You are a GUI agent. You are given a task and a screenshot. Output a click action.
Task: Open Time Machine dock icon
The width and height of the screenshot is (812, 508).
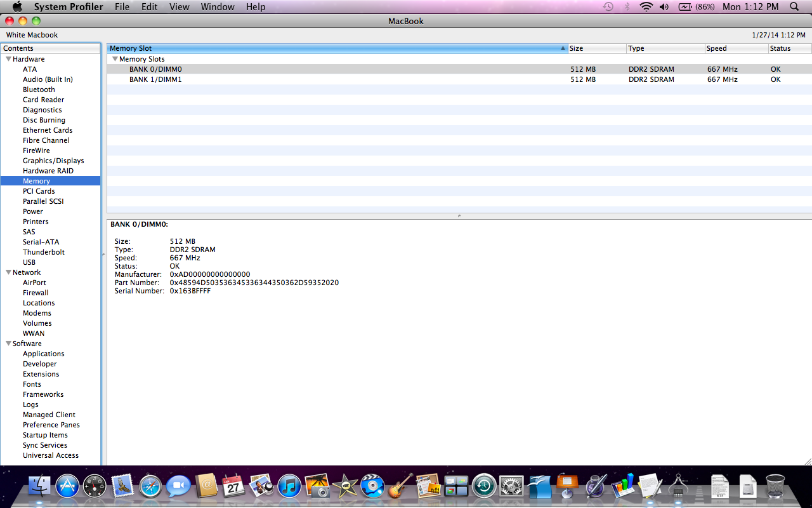click(483, 487)
